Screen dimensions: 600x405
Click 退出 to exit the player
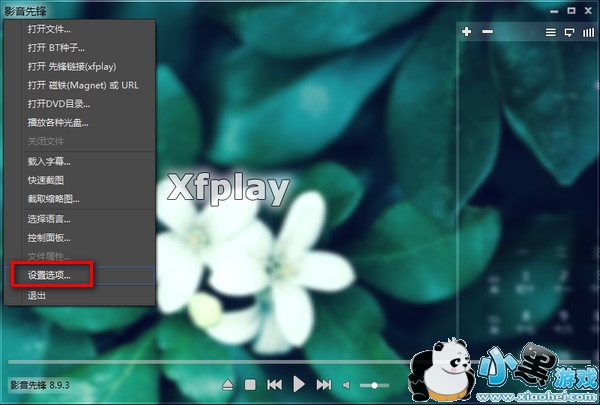point(80,296)
